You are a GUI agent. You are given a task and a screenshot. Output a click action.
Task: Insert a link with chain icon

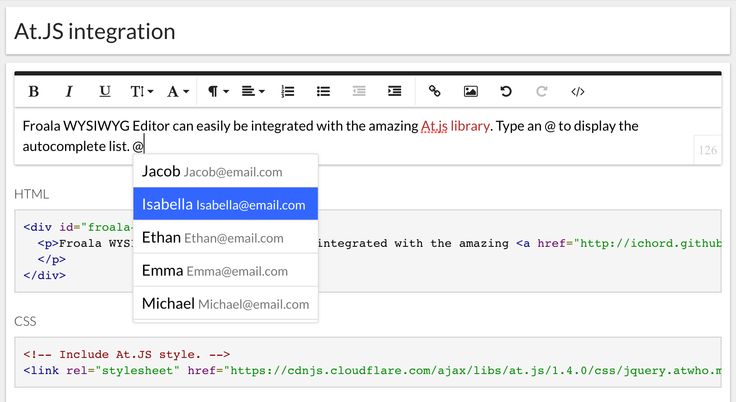435,91
